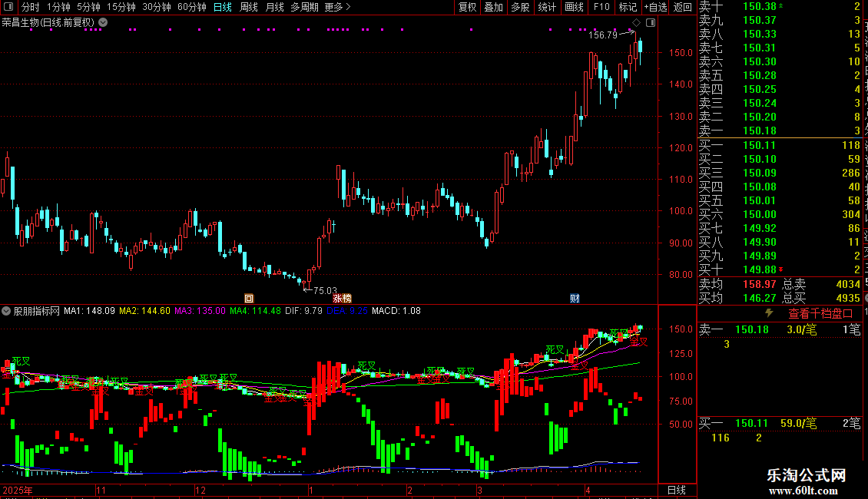Expand the 更多 periods menu

[x=338, y=7]
